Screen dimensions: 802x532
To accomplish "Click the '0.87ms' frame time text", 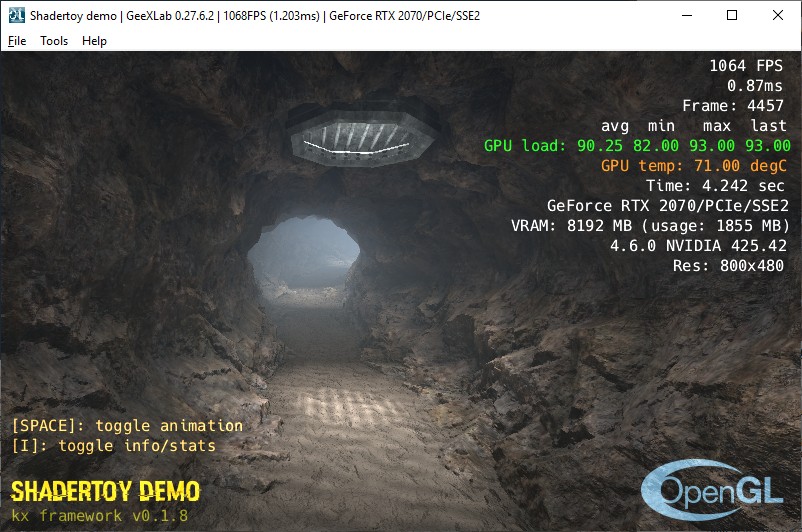I will point(755,85).
